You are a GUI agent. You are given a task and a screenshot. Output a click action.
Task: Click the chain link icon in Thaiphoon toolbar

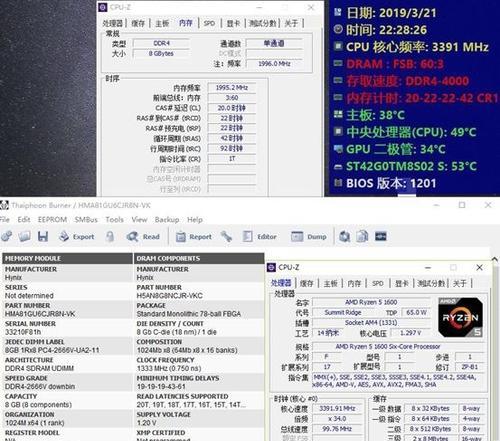click(7, 236)
